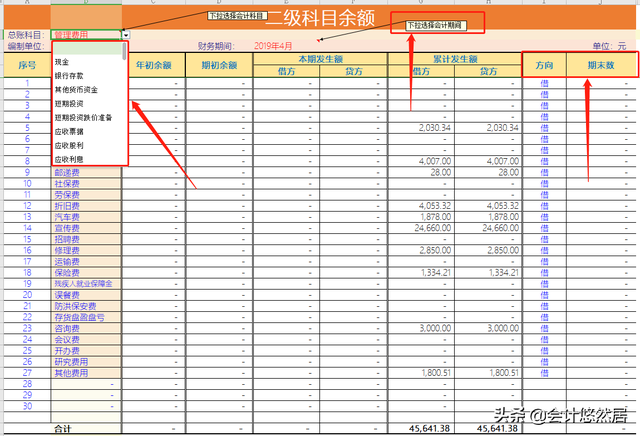The height and width of the screenshot is (436, 640).
Task: Select the 邮递费 cell in row 9
Action: click(86, 173)
